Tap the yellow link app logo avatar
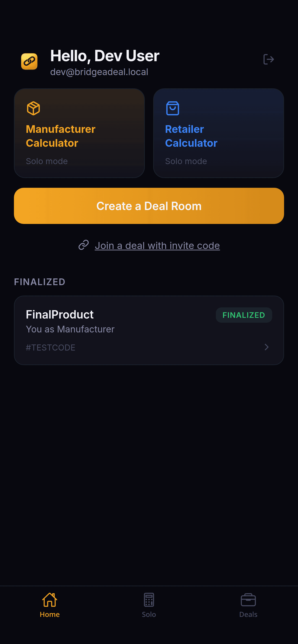Screen dimensions: 298x644 tap(29, 61)
